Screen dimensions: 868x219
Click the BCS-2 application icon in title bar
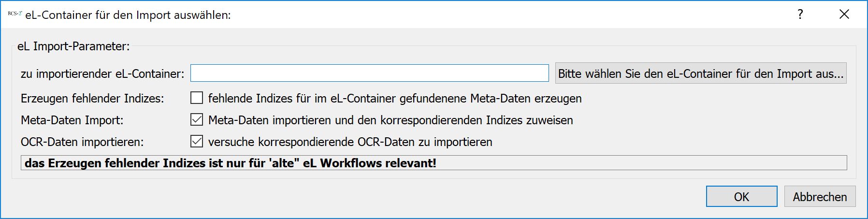tap(15, 14)
